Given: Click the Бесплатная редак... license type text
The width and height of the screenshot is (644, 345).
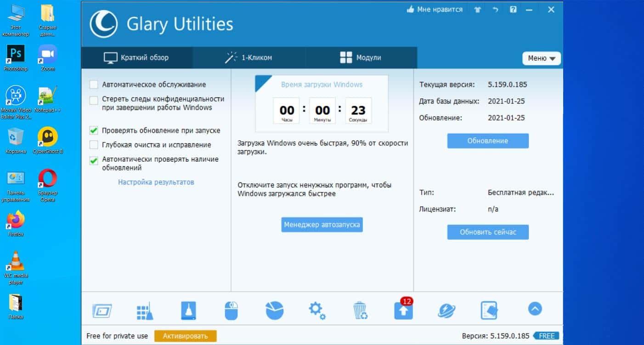Looking at the screenshot, I should pos(521,193).
